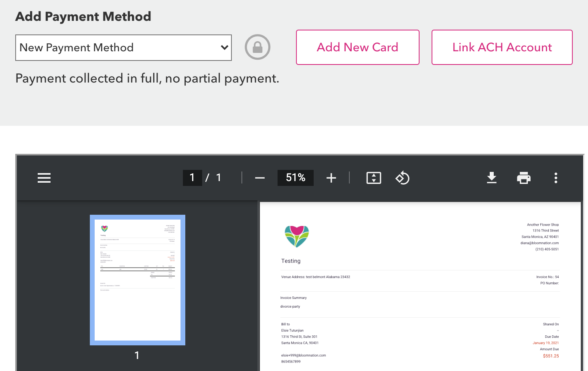Click the 'Testing' invoice title
588x371 pixels.
tap(291, 261)
